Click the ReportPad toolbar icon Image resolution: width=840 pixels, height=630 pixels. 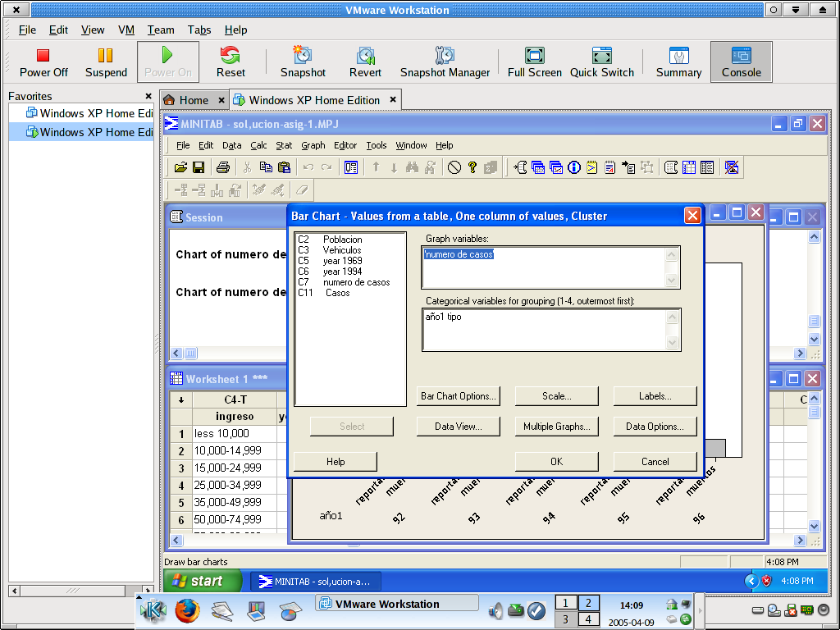(x=609, y=167)
